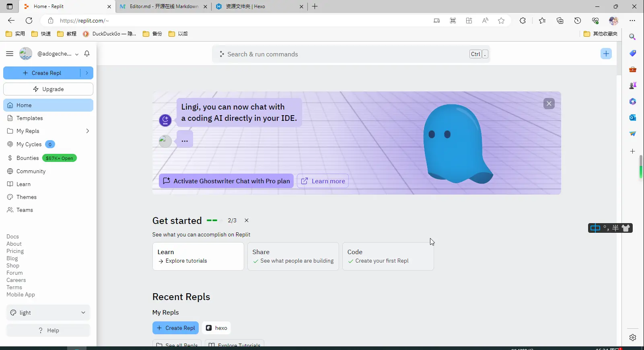Click the blue ghost mascot image
The image size is (644, 350).
(458, 144)
